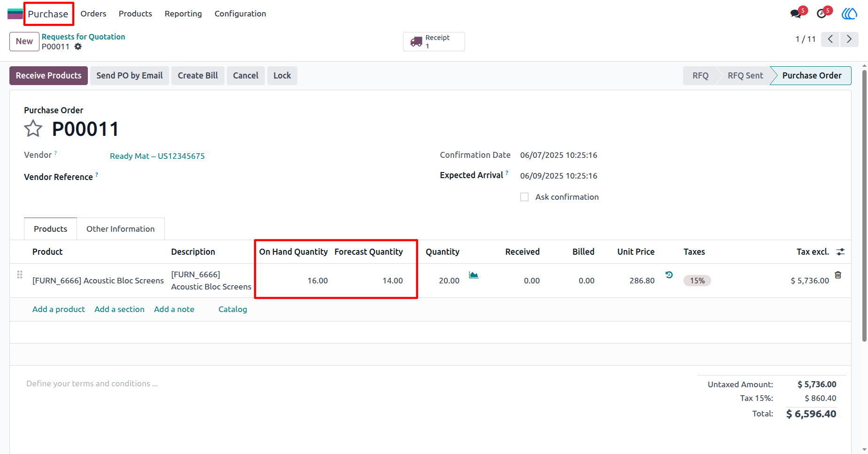The image size is (868, 454).
Task: Open the Configuration menu
Action: (x=240, y=14)
